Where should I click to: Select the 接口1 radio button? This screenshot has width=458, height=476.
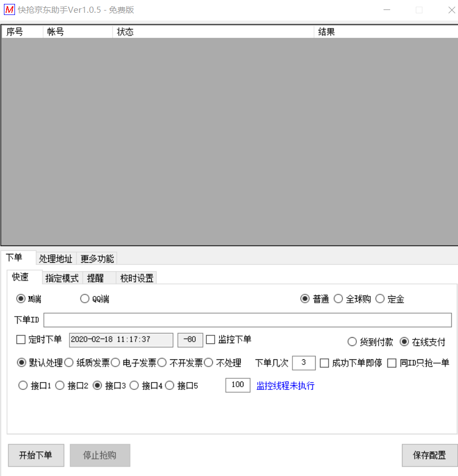click(x=23, y=385)
